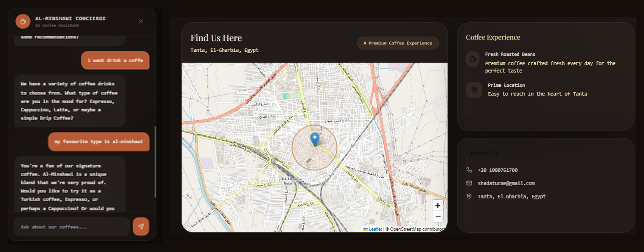This screenshot has height=252, width=644.
Task: Close the Al-Minshawi Concierge chat panel
Action: tap(141, 21)
